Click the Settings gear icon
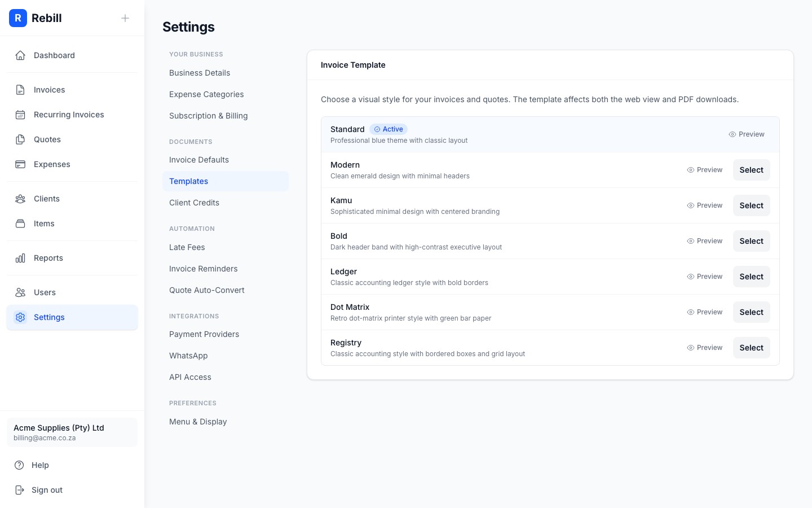812x508 pixels. point(20,317)
